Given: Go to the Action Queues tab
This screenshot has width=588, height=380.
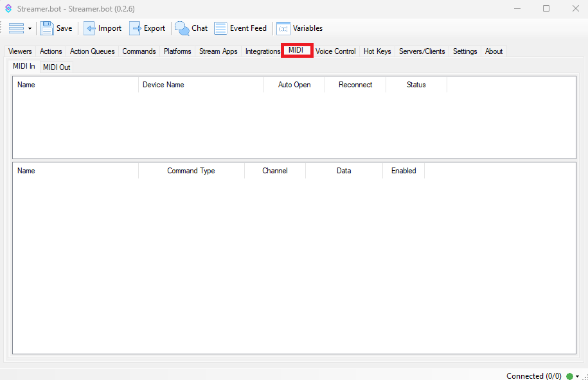Looking at the screenshot, I should click(x=92, y=51).
